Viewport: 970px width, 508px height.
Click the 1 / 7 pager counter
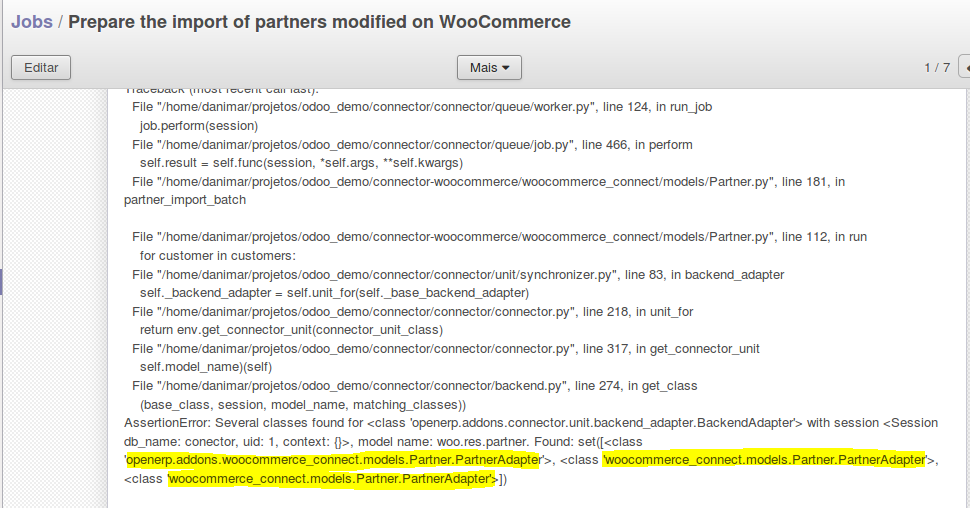(937, 68)
